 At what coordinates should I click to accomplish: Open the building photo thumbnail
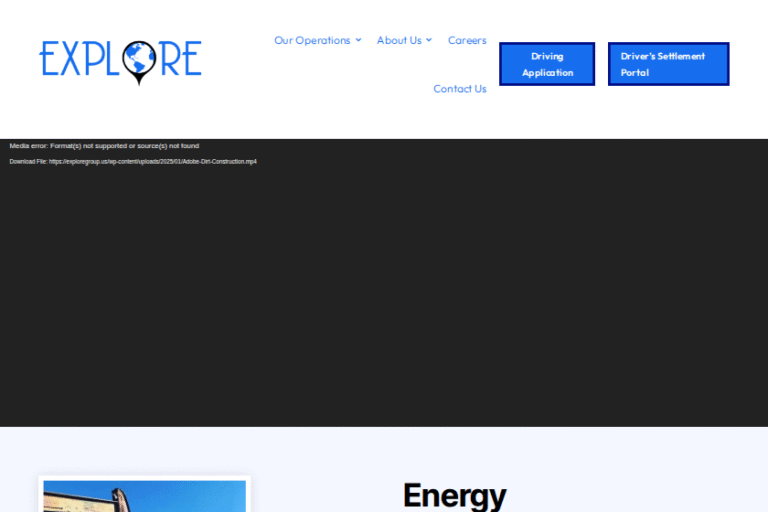point(144,496)
